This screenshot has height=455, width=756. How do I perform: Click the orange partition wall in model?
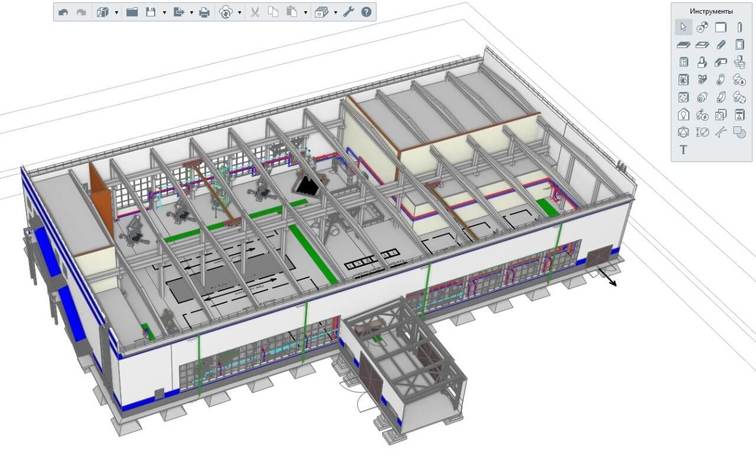(101, 199)
